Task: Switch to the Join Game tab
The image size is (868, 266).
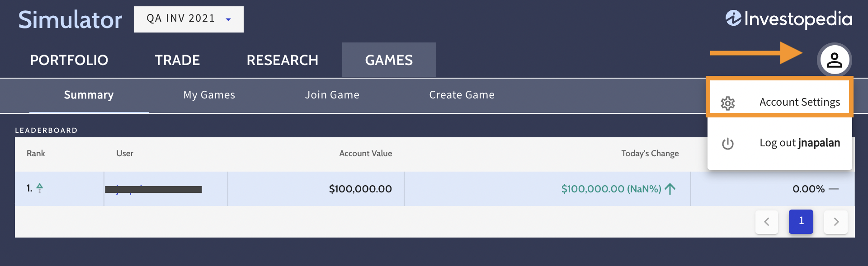Action: pyautogui.click(x=332, y=95)
